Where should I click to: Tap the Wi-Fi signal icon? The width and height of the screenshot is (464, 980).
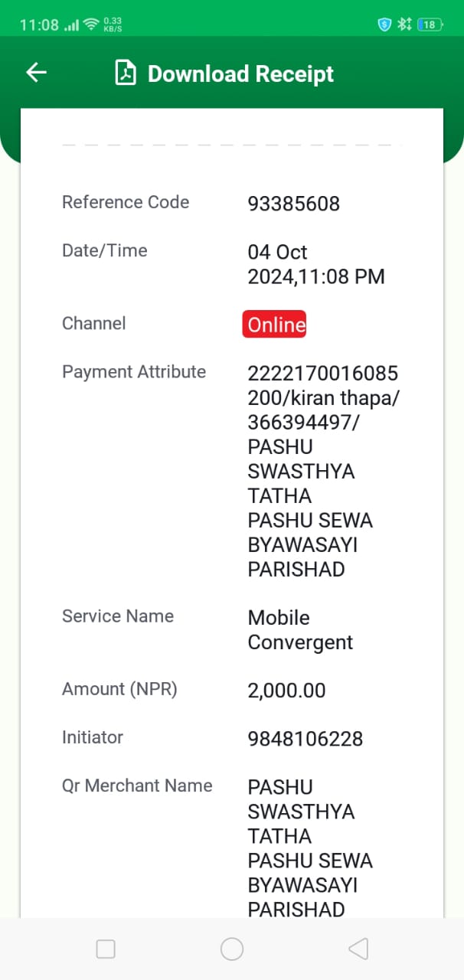pos(91,24)
